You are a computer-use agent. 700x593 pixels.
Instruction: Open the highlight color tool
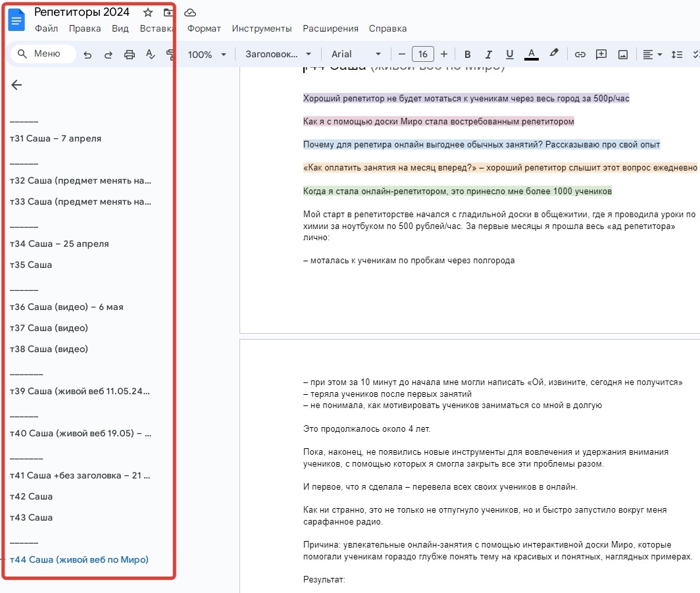point(553,53)
